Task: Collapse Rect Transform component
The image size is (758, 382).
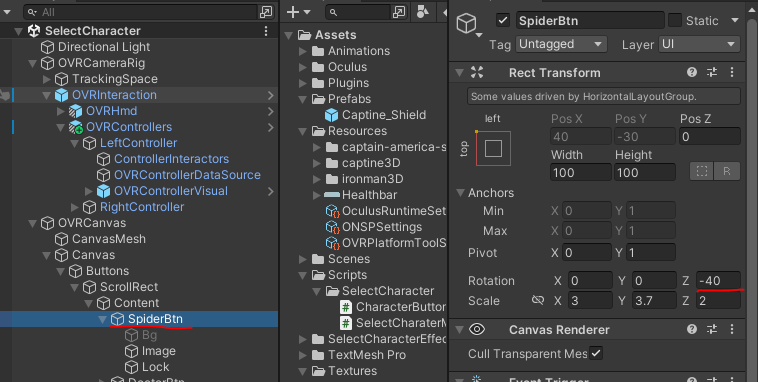Action: pyautogui.click(x=460, y=73)
